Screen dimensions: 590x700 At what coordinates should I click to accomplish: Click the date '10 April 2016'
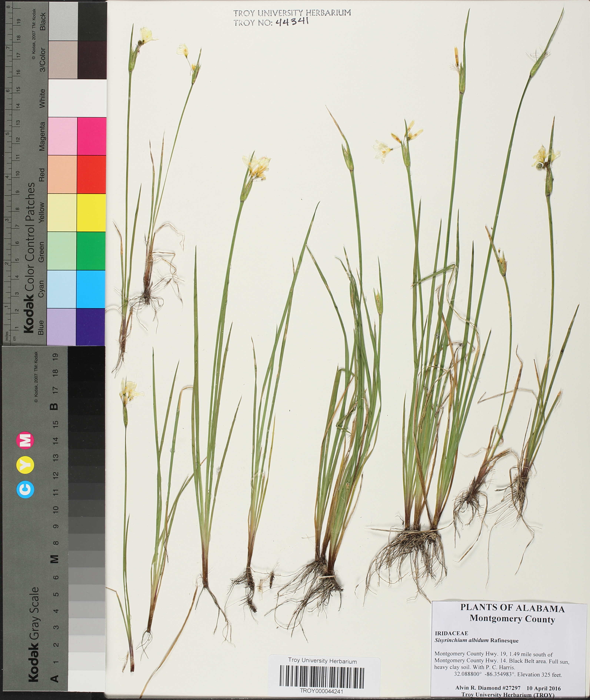pyautogui.click(x=544, y=688)
